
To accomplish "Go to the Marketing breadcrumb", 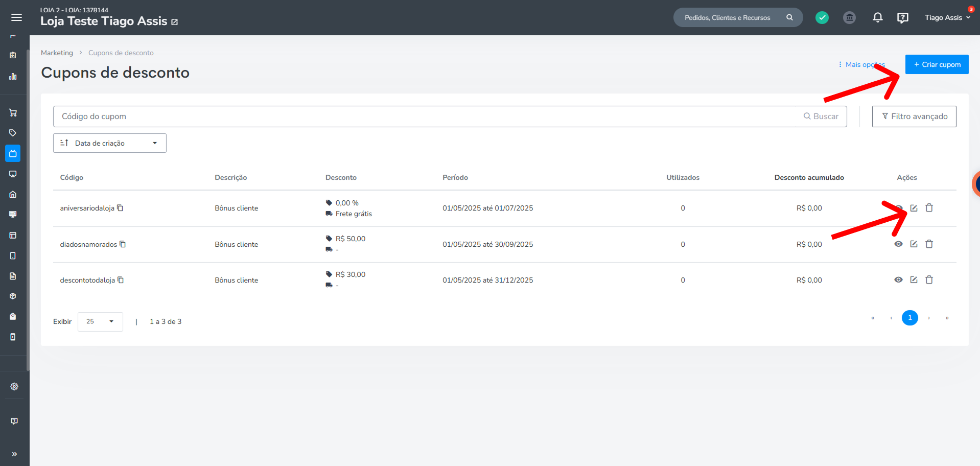I will pos(57,53).
